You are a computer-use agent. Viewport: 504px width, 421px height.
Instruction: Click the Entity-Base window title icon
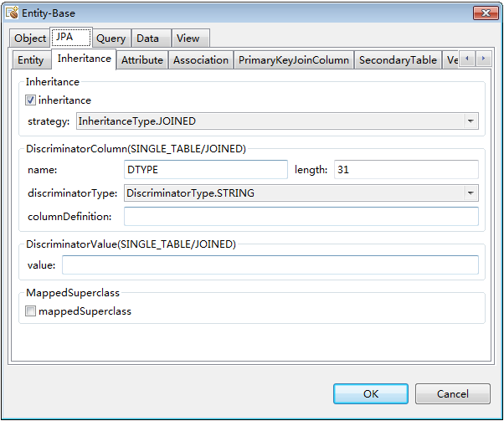(x=13, y=13)
